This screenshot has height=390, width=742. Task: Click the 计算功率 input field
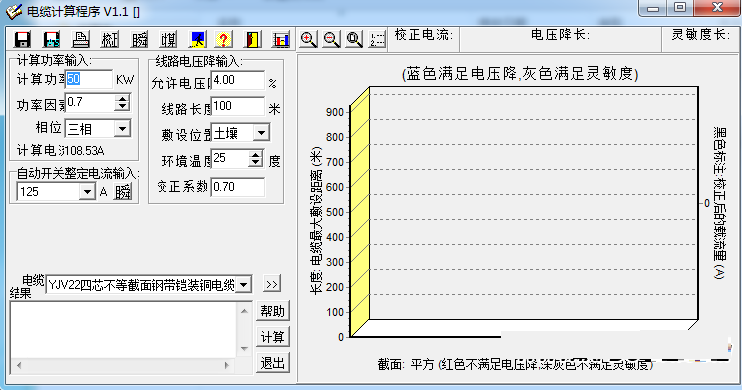tap(88, 79)
